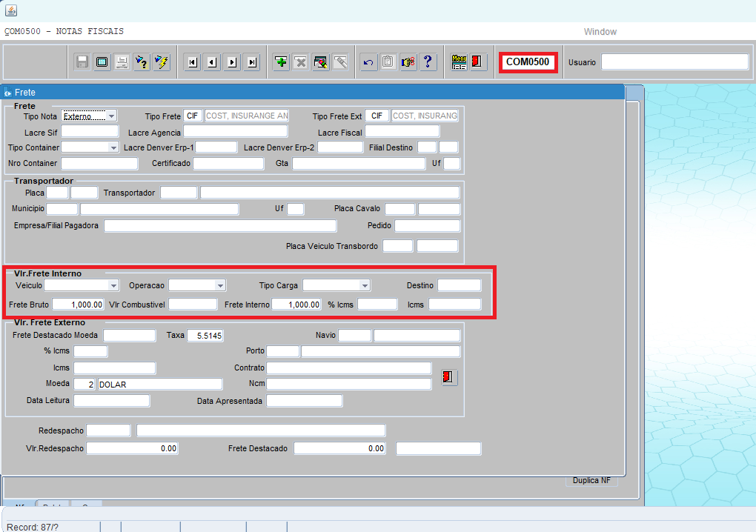This screenshot has height=532, width=756.
Task: Expand the Tipo Nota dropdown
Action: [x=111, y=116]
